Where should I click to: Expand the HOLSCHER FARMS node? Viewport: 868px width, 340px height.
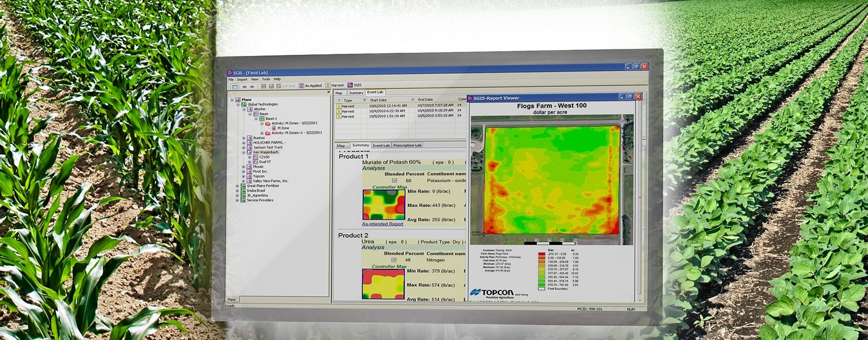point(244,143)
